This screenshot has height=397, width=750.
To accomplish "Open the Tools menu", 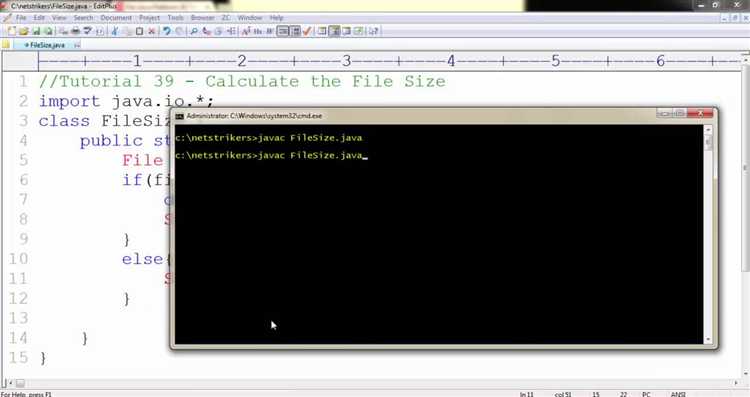I will (x=176, y=18).
